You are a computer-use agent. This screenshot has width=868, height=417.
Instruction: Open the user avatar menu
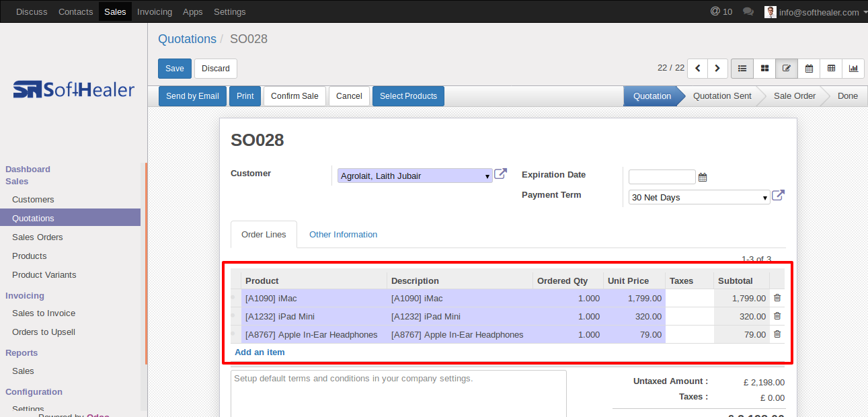coord(771,12)
